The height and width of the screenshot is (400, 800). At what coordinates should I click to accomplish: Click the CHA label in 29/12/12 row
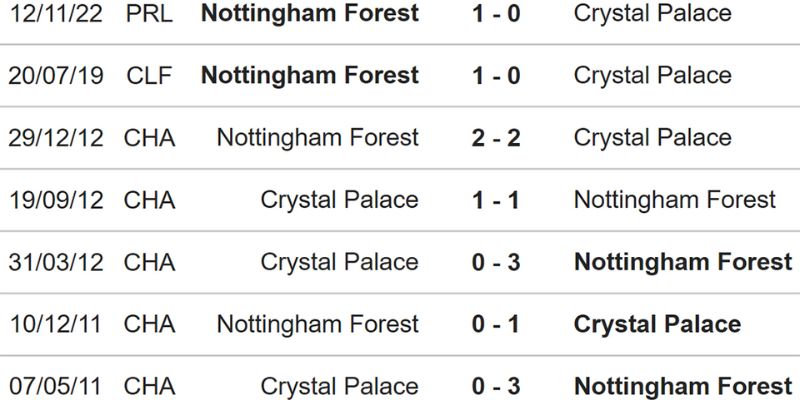[x=149, y=138]
